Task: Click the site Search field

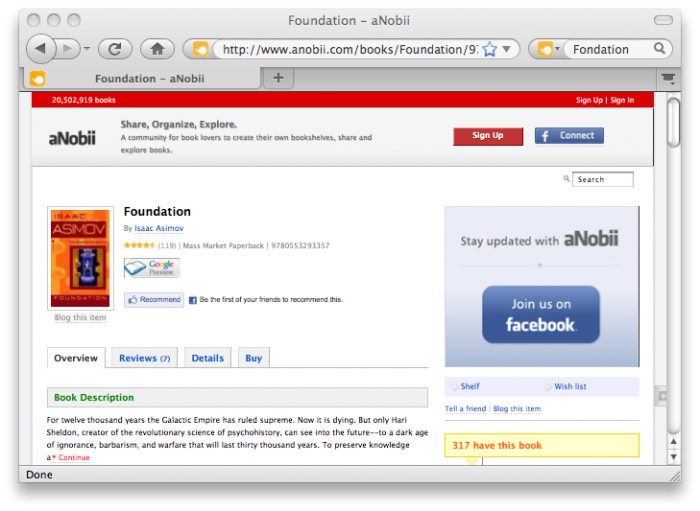Action: (x=603, y=179)
